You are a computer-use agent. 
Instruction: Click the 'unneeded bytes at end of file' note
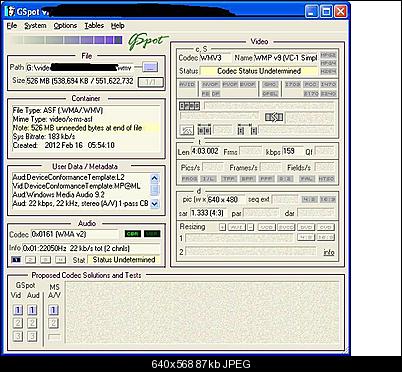77,128
